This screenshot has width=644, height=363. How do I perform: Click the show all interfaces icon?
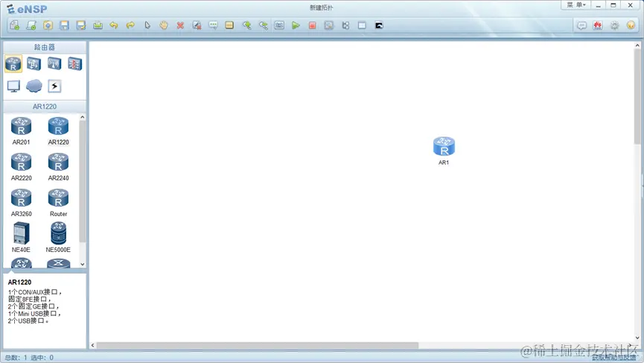pyautogui.click(x=345, y=25)
